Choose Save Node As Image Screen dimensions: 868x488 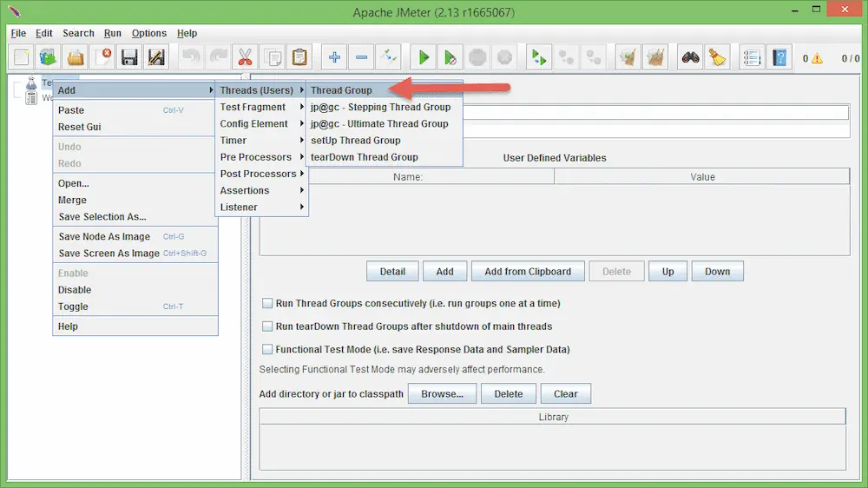(135, 236)
